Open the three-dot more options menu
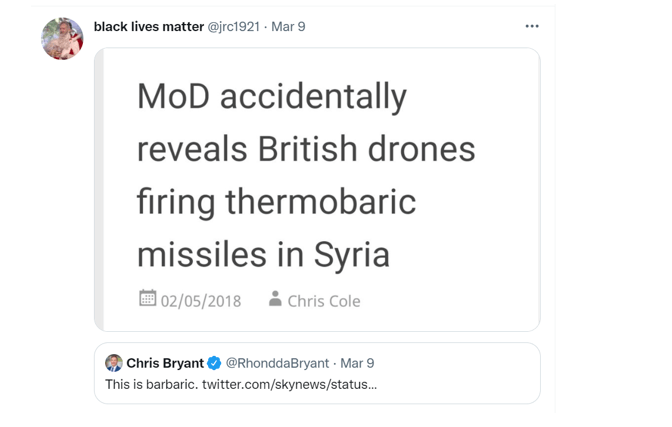 532,26
